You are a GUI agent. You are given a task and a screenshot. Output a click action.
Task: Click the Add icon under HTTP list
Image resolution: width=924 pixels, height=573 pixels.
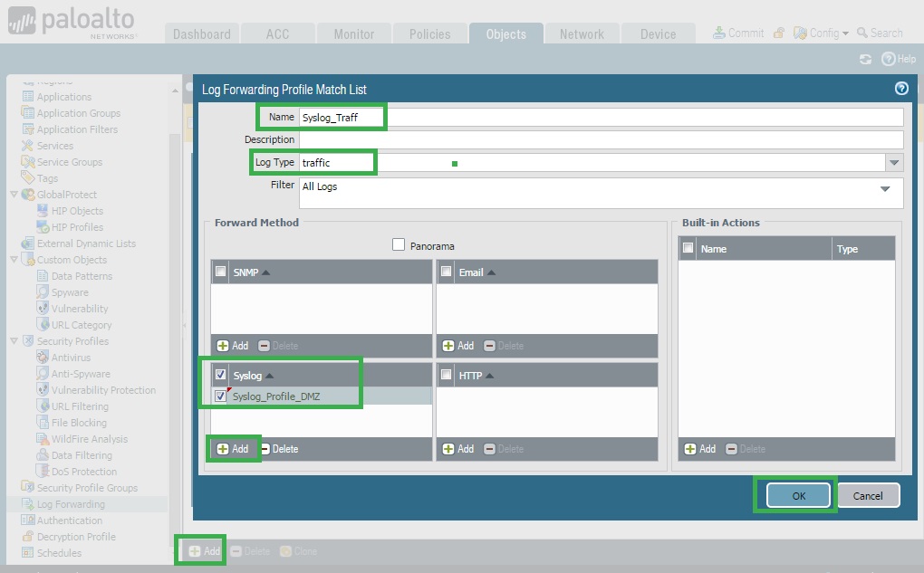pyautogui.click(x=448, y=449)
